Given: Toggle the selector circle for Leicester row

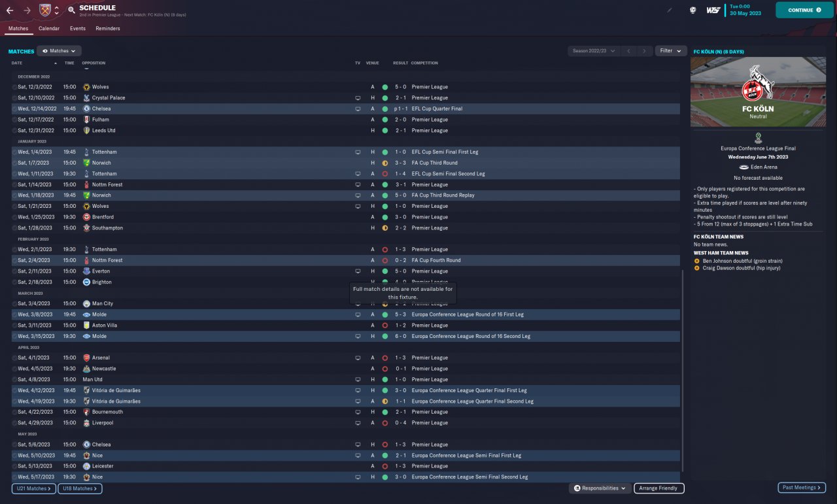Looking at the screenshot, I should point(14,467).
